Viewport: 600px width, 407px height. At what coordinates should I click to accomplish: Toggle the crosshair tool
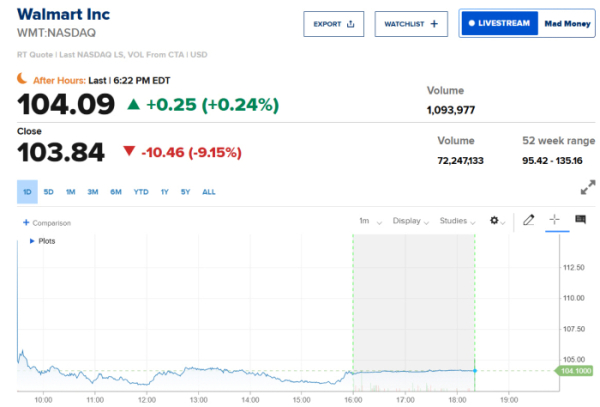pyautogui.click(x=554, y=220)
